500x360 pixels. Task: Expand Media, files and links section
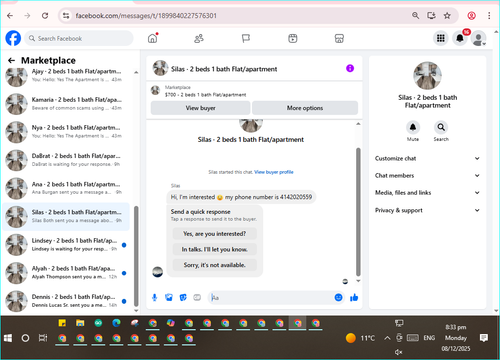(427, 193)
